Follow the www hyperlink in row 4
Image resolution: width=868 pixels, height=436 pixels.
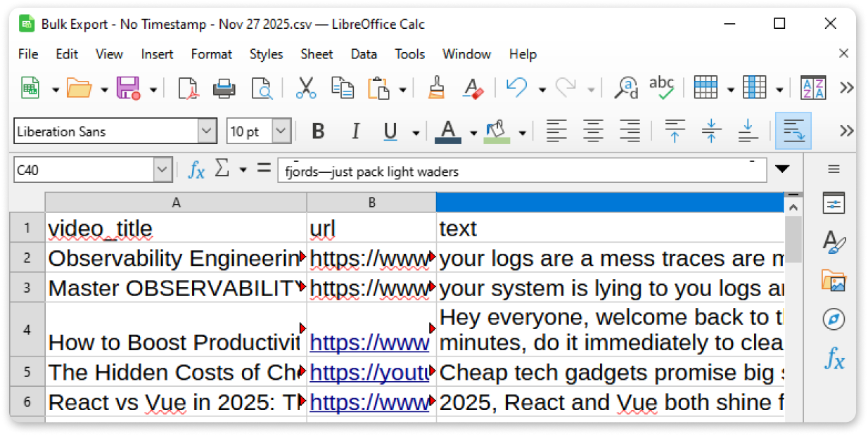pos(369,342)
